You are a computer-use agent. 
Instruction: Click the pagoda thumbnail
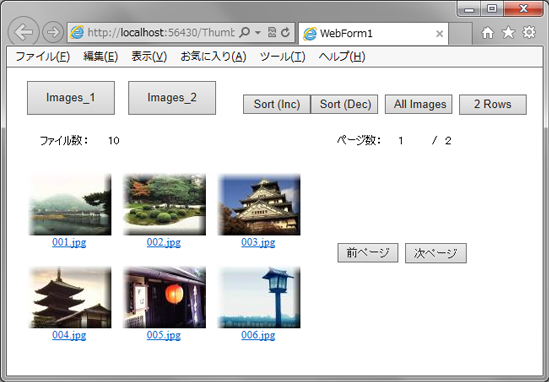tap(70, 297)
